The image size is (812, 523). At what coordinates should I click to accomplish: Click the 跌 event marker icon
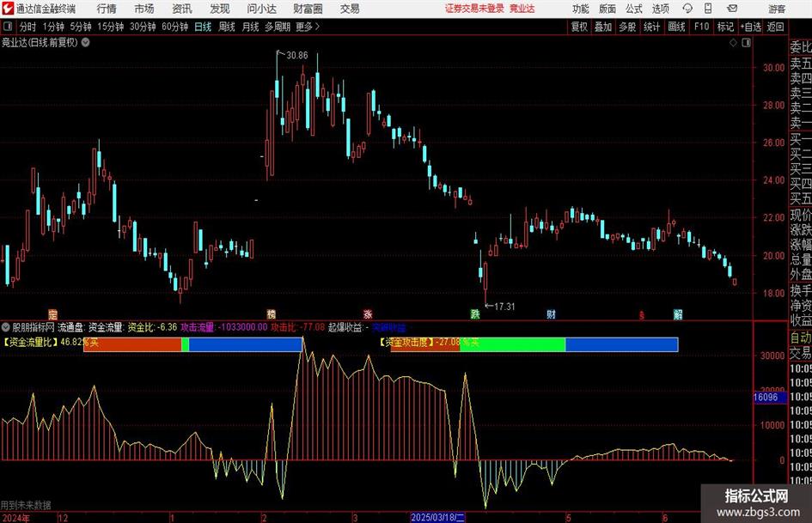[x=475, y=314]
